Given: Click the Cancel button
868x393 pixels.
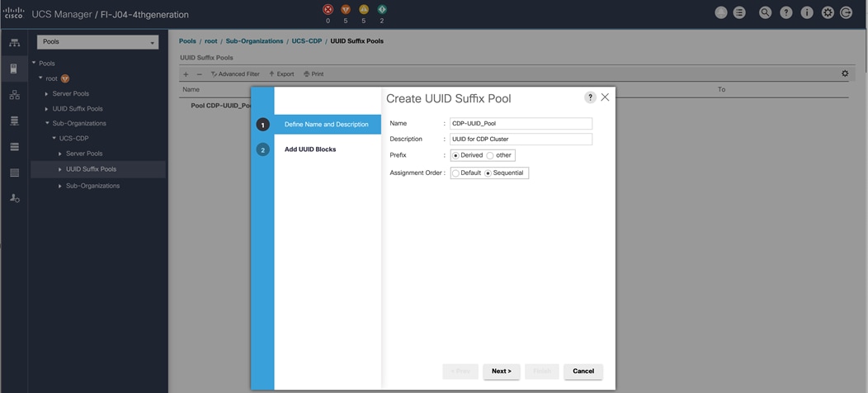Looking at the screenshot, I should tap(583, 371).
